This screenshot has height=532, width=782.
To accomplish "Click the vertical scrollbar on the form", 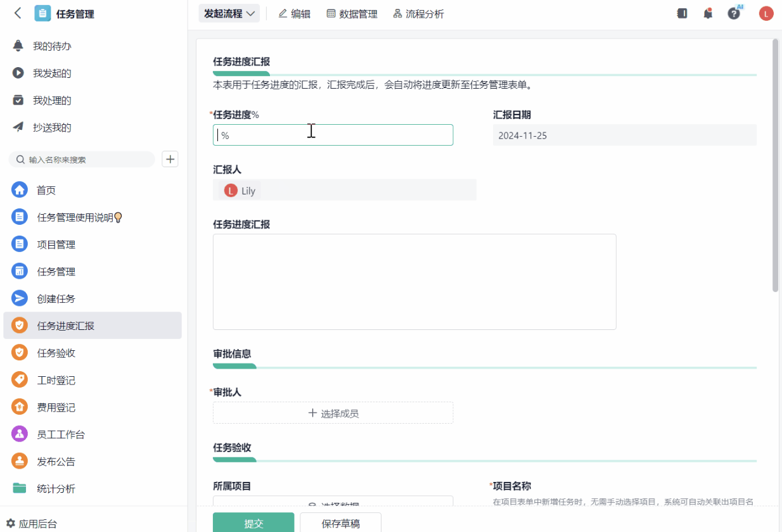I will (775, 165).
